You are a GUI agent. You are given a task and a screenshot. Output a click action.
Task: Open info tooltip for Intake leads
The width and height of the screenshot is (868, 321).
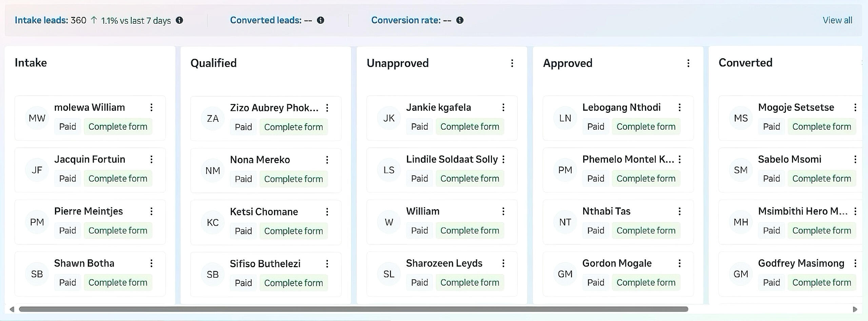179,20
